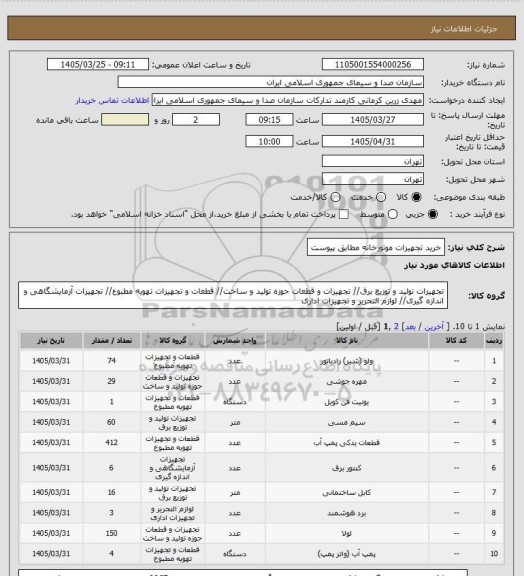Click the remaining days field showing 2
The height and width of the screenshot is (576, 524).
tap(196, 120)
